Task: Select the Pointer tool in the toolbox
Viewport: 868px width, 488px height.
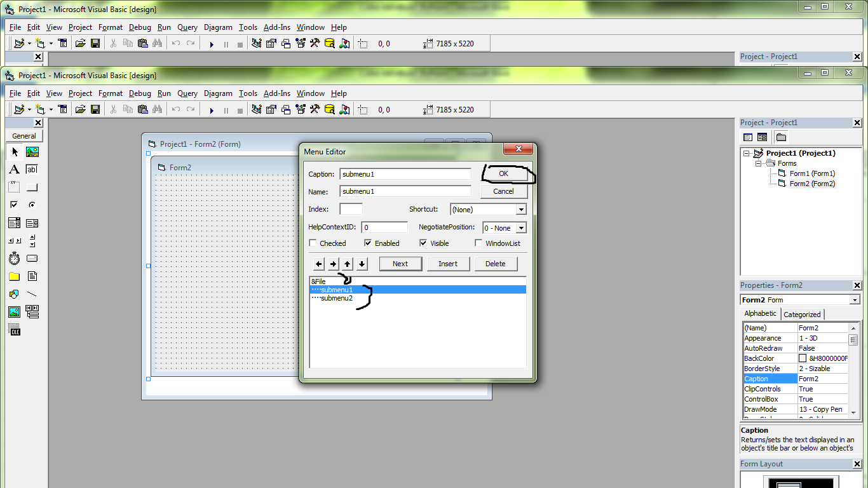Action: pyautogui.click(x=15, y=152)
